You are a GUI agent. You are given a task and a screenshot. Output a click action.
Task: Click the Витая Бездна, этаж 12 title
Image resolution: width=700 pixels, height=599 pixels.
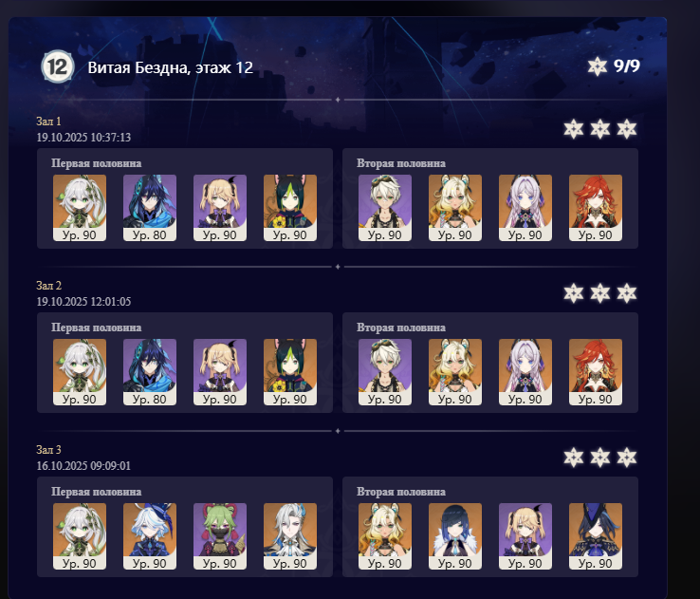tap(170, 67)
